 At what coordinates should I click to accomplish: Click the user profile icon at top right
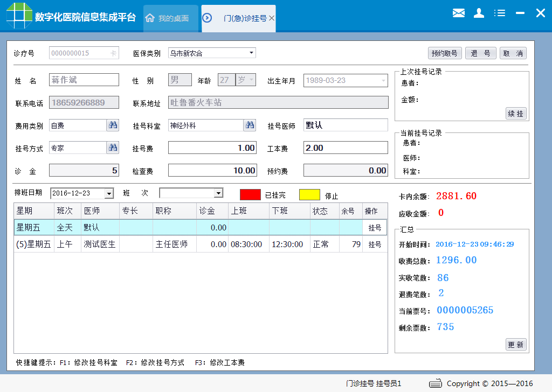(x=479, y=13)
